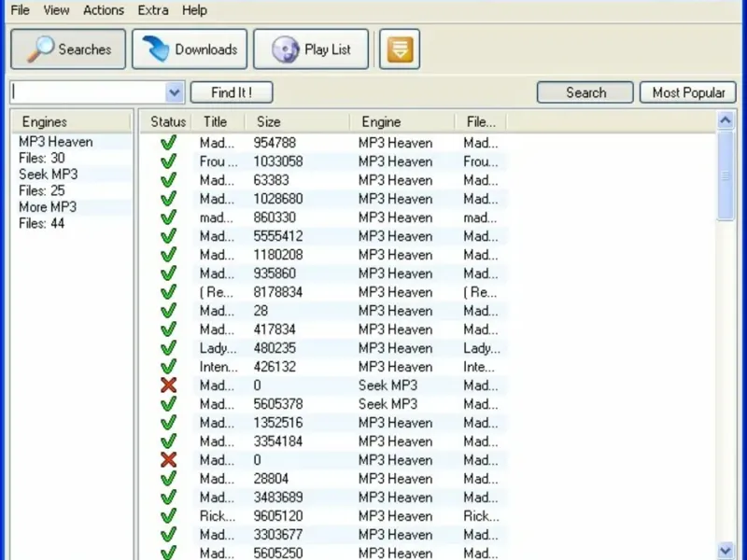Image resolution: width=747 pixels, height=560 pixels.
Task: Open the Actions menu
Action: click(x=104, y=10)
